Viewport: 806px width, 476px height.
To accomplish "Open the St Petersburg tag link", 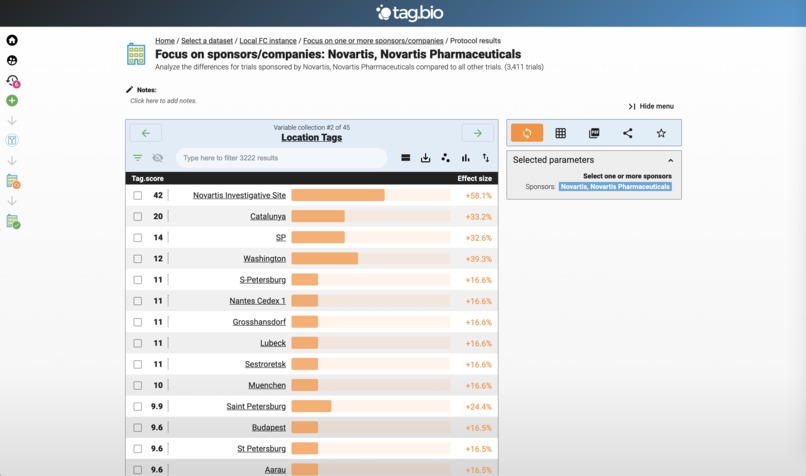I will tap(262, 448).
